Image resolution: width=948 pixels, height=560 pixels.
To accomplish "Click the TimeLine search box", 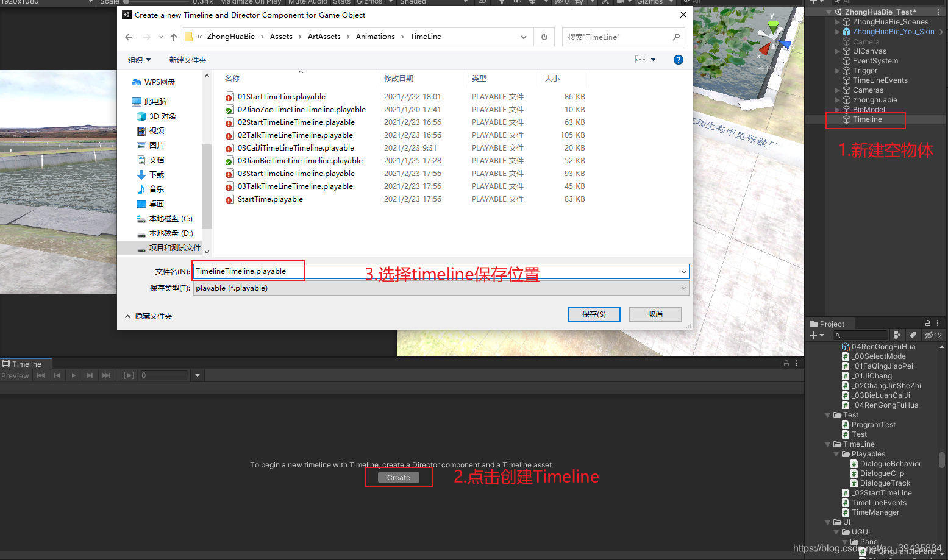I will [x=623, y=37].
